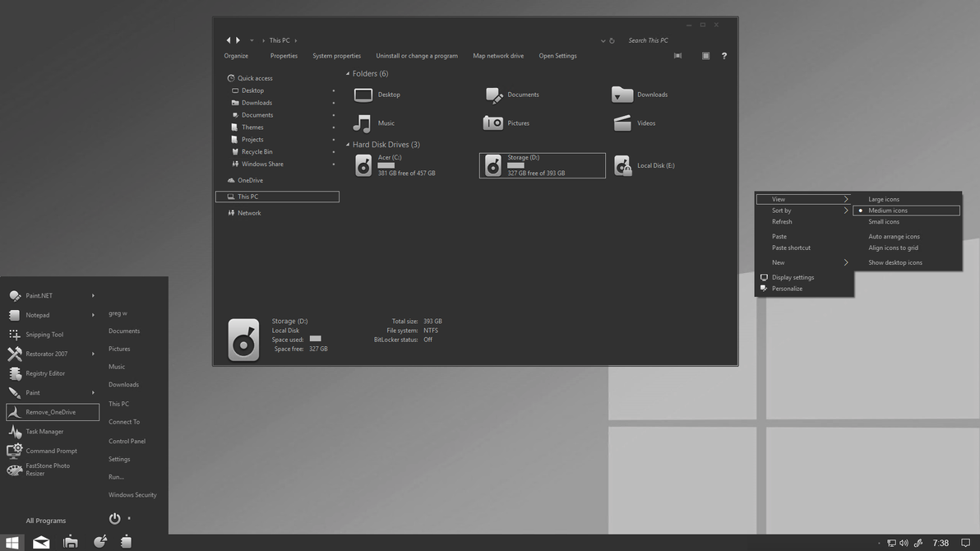
Task: Toggle Auto arrange icons option
Action: pyautogui.click(x=894, y=237)
